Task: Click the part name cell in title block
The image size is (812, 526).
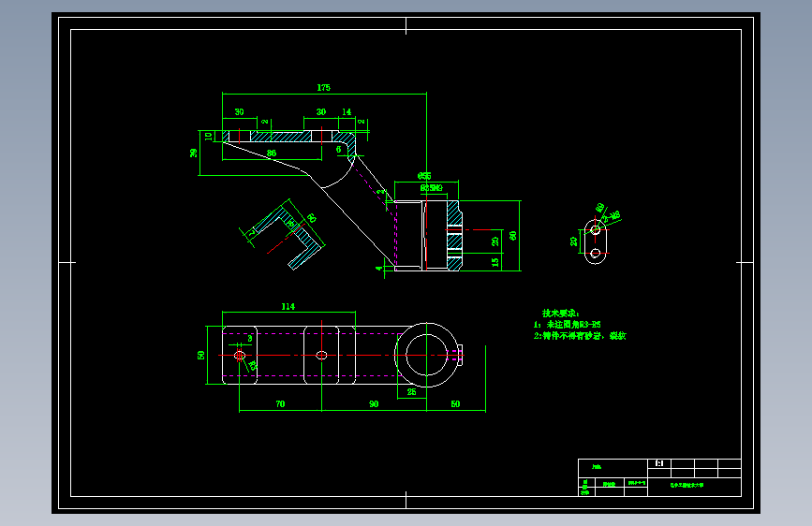Action: pyautogui.click(x=613, y=467)
